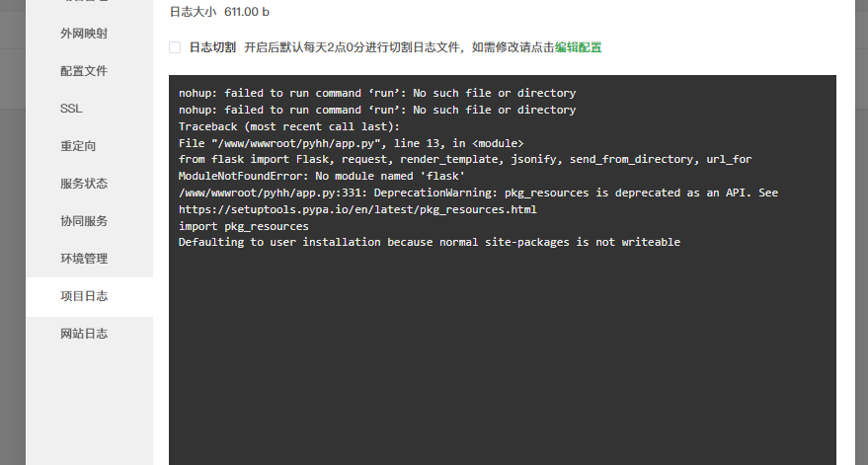Click the 'import pkg_resources' log line
This screenshot has width=868, height=465.
pyautogui.click(x=244, y=226)
